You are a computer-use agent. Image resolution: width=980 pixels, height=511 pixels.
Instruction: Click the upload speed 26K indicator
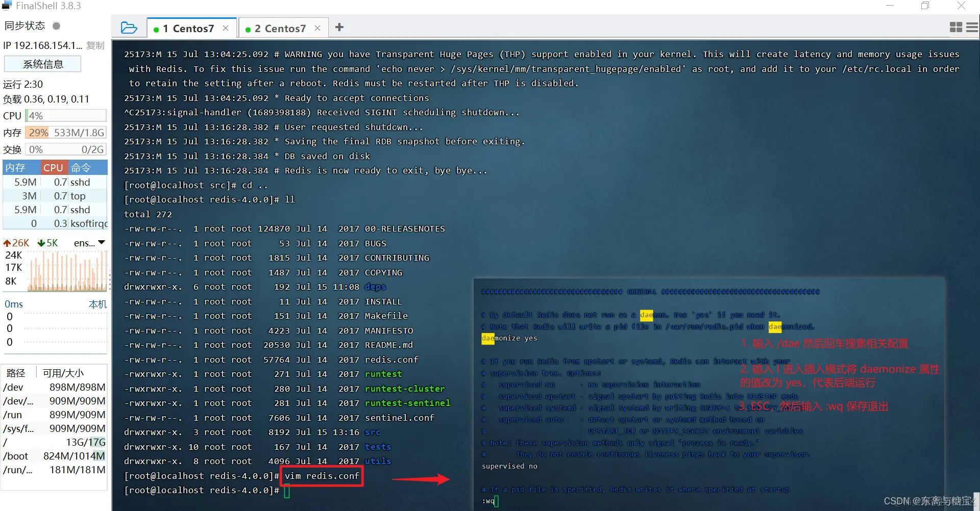(x=16, y=243)
